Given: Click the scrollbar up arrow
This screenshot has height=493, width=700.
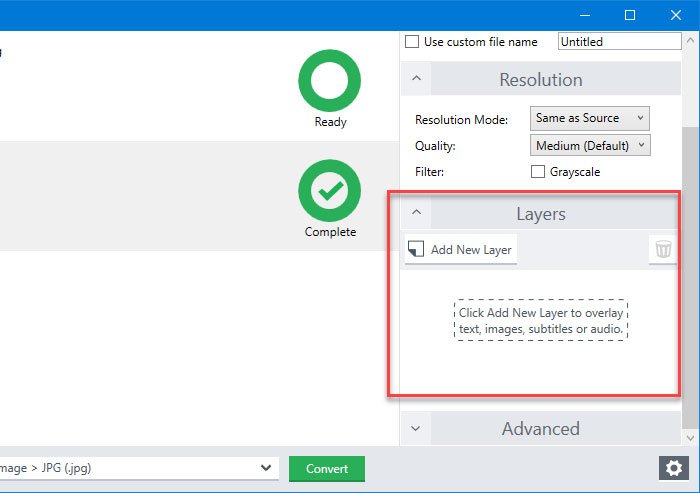Looking at the screenshot, I should [690, 40].
